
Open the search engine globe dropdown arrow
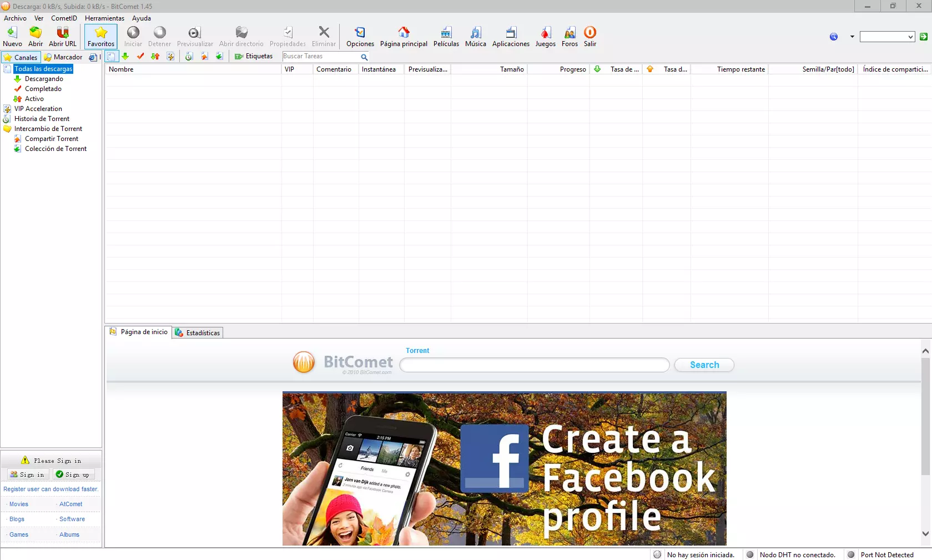[x=852, y=37]
